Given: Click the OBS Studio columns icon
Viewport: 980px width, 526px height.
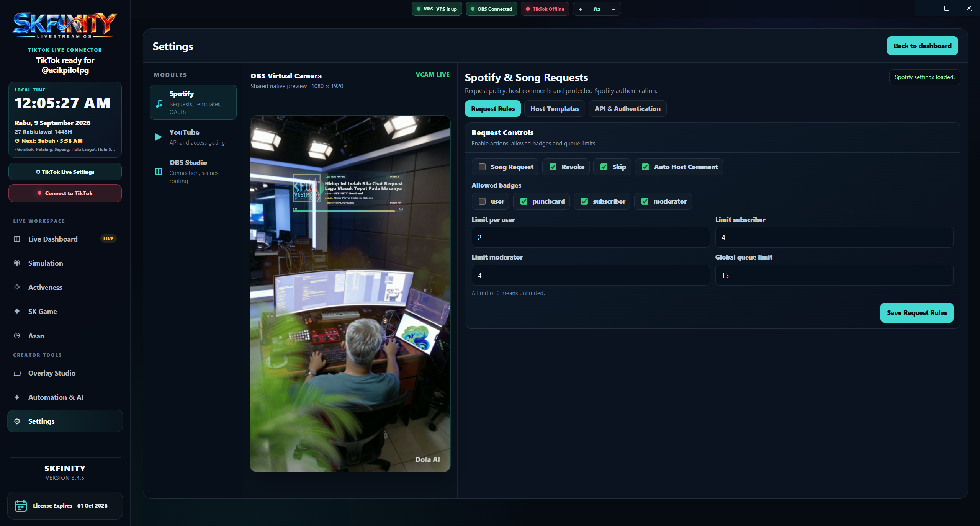Looking at the screenshot, I should (159, 172).
